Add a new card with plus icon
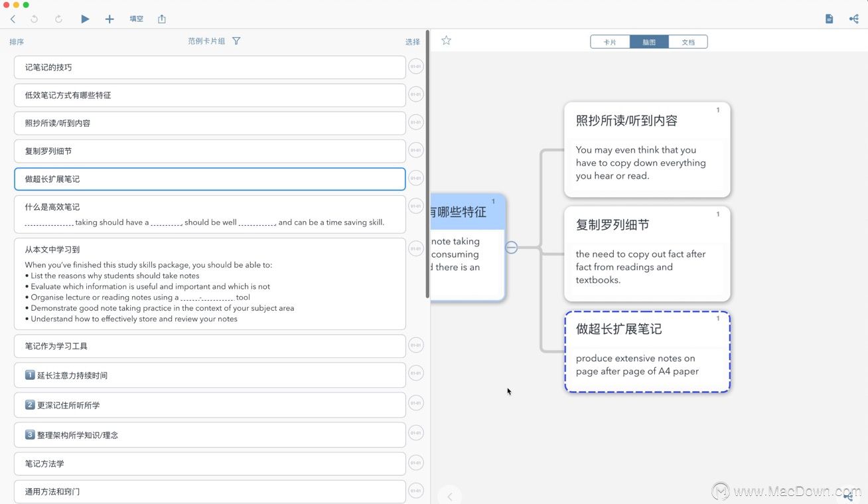 tap(109, 19)
